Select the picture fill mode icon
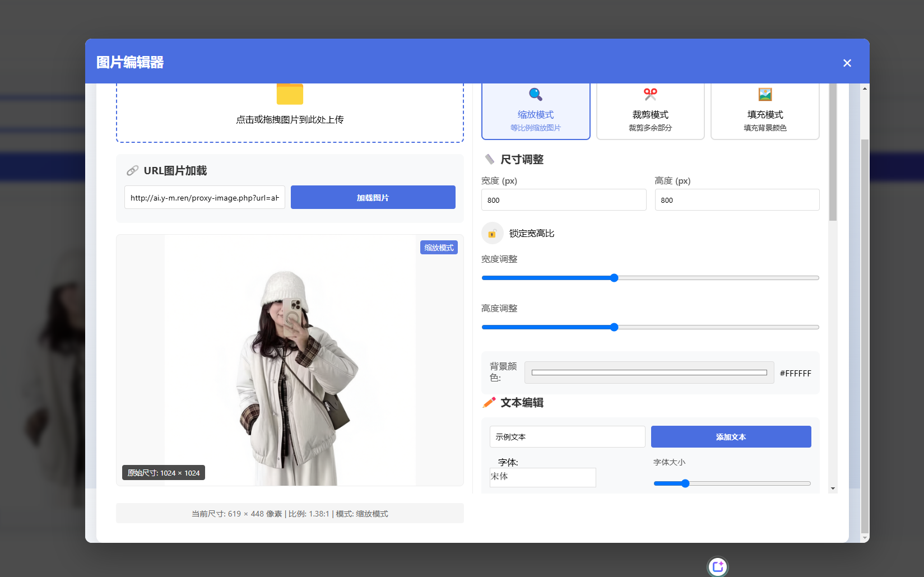Image resolution: width=924 pixels, height=577 pixels. coord(765,94)
